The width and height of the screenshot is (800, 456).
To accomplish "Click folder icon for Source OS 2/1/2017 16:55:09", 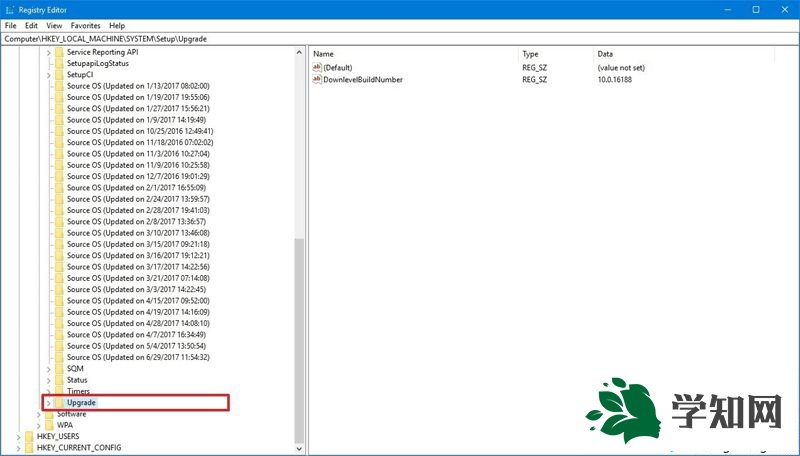I will (59, 188).
